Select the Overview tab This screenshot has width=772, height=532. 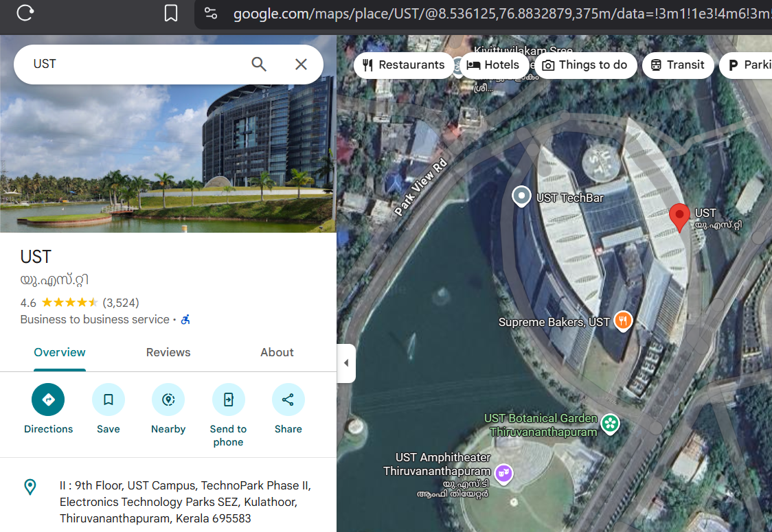(60, 352)
